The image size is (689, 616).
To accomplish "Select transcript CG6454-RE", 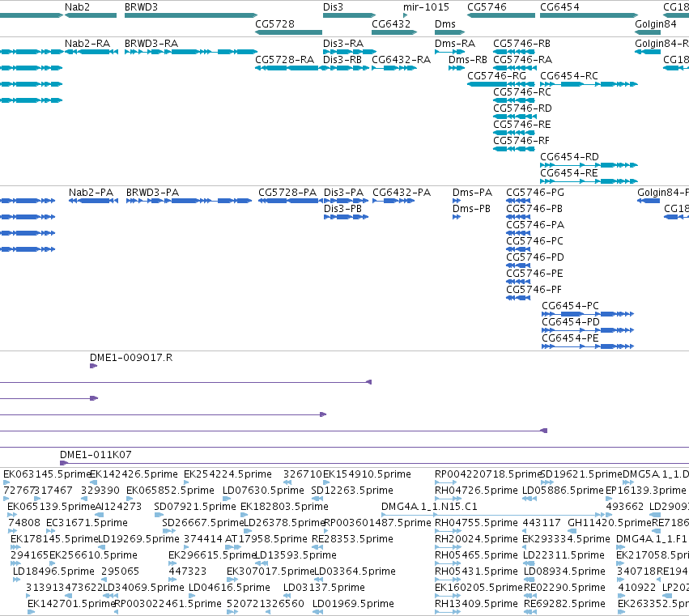I will point(569,173).
